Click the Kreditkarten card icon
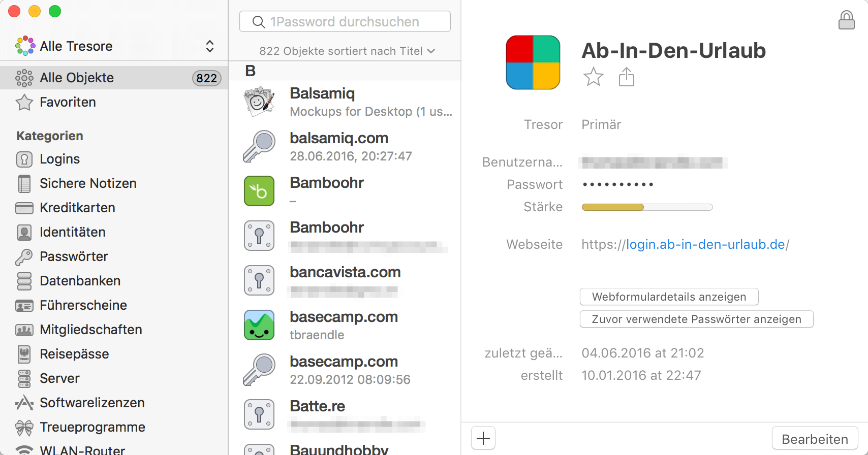This screenshot has width=868, height=455. click(24, 208)
